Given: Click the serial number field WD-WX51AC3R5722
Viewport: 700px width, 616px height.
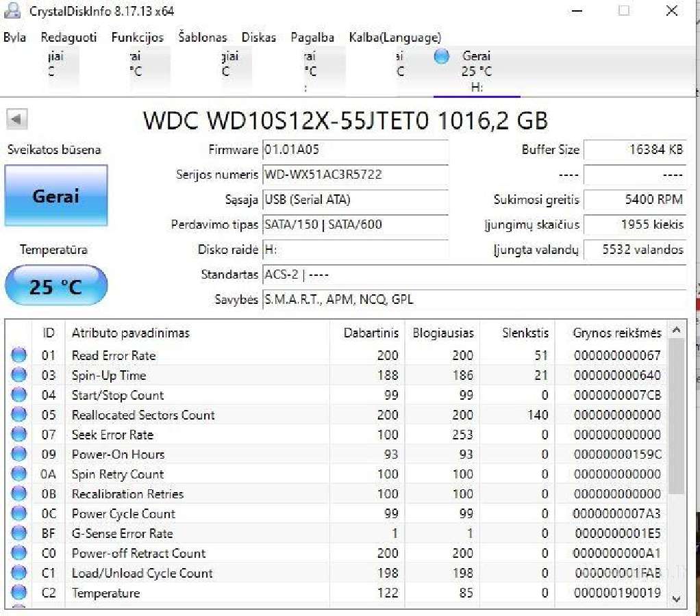Looking at the screenshot, I should (x=355, y=175).
